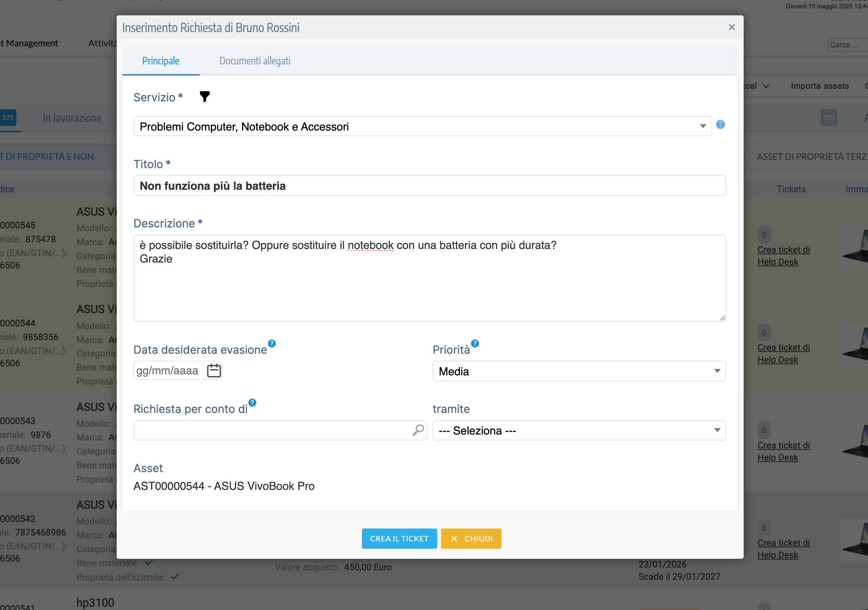This screenshot has height=610, width=868.
Task: Expand the tramite Seleziona dropdown
Action: tap(579, 430)
